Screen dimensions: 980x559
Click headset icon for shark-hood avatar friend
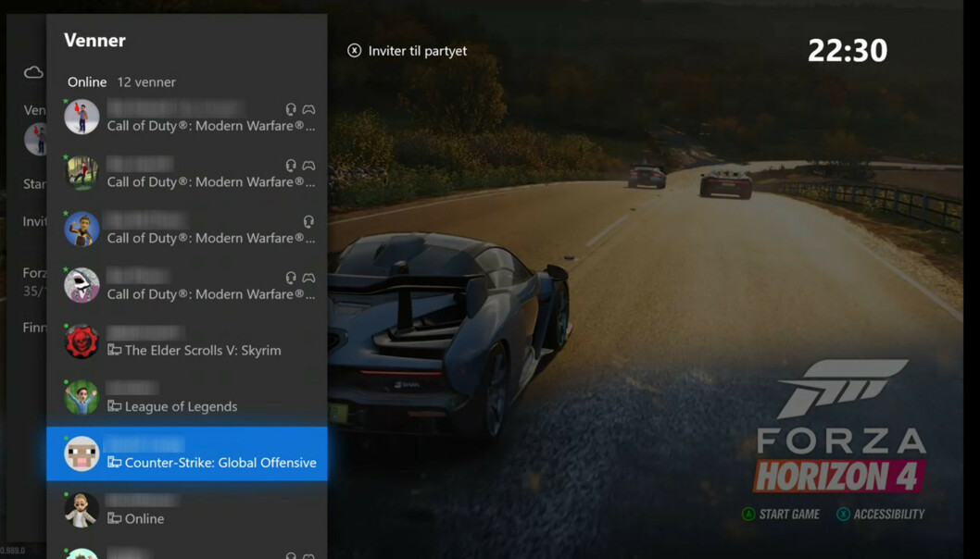[291, 278]
